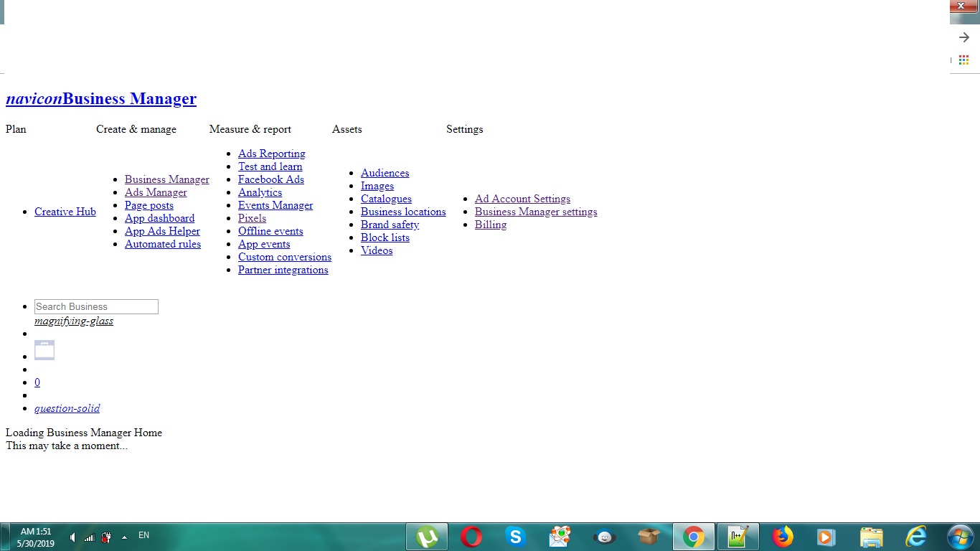Open the Facebook Ads link
Screen dimensions: 980x551
[271, 179]
